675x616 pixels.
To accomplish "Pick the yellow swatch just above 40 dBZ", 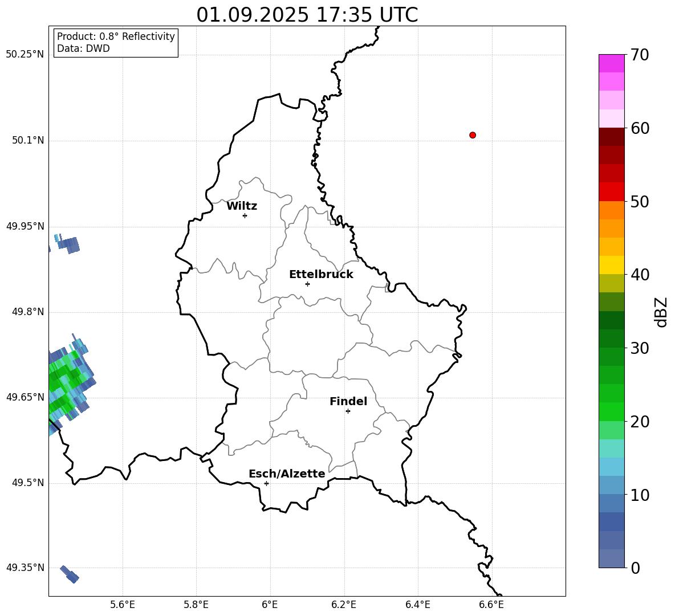I will click(x=611, y=265).
